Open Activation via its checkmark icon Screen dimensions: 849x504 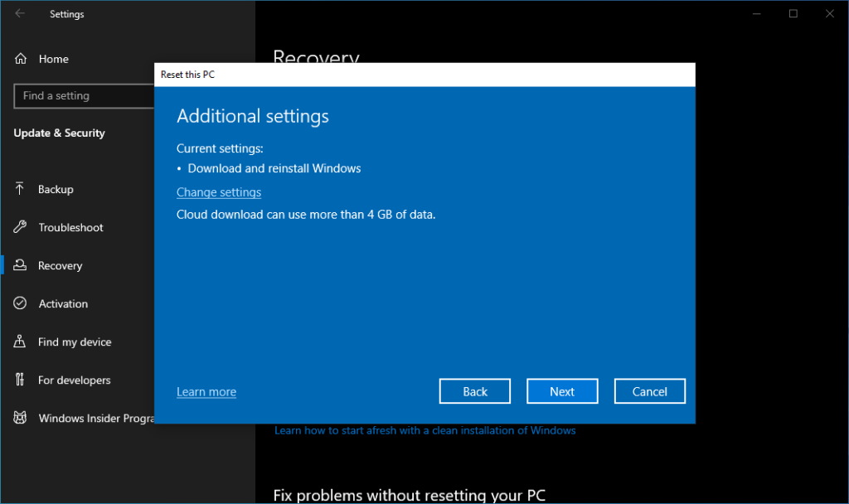coord(18,303)
